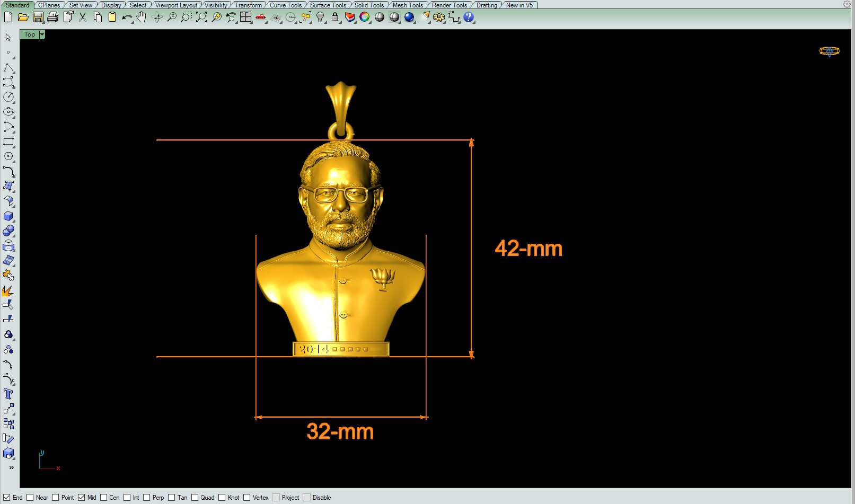Toggle the End object snap checkbox
The image size is (855, 504).
pyautogui.click(x=7, y=498)
